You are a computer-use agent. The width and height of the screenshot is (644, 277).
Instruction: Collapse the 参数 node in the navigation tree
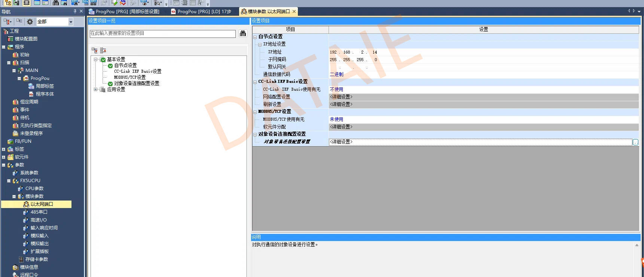[4, 165]
